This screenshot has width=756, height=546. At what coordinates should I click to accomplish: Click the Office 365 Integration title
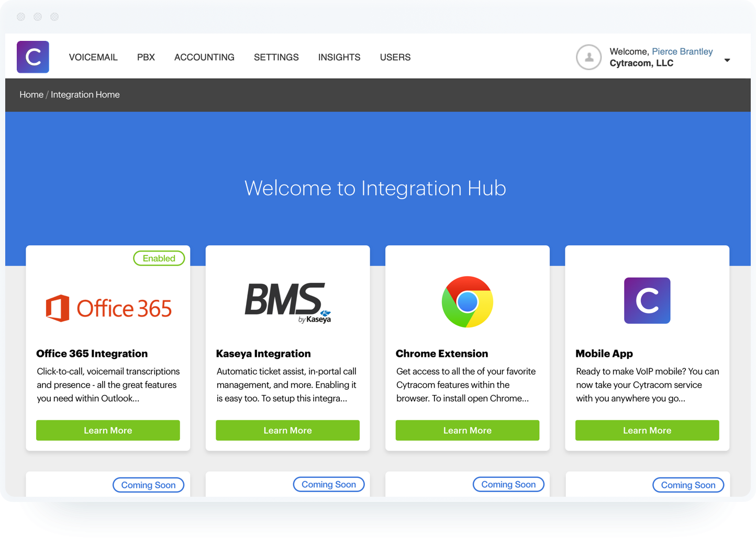[92, 354]
